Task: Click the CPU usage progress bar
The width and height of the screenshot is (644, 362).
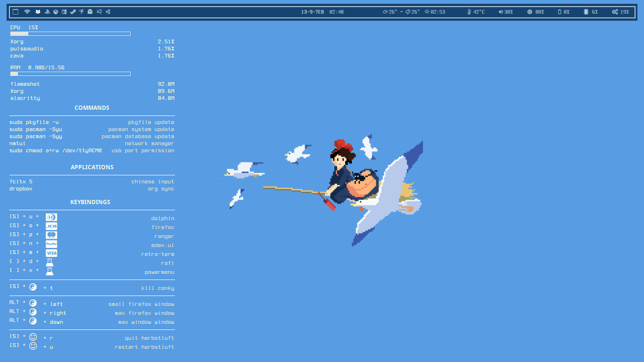Action: pos(70,34)
